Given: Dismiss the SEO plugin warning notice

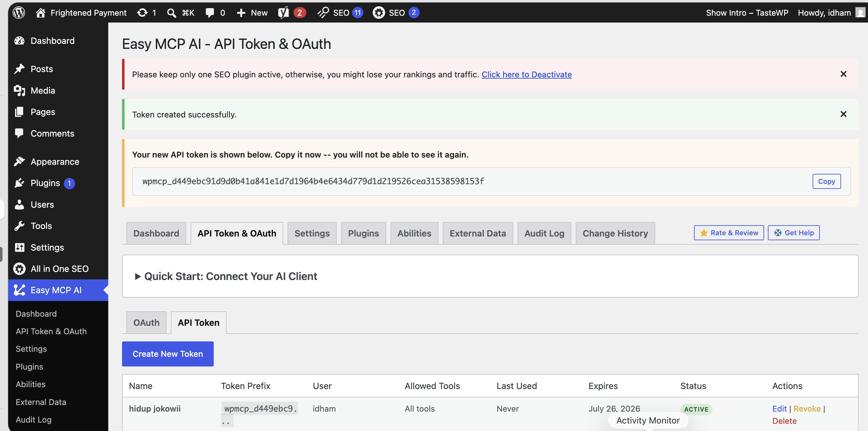Looking at the screenshot, I should [843, 74].
